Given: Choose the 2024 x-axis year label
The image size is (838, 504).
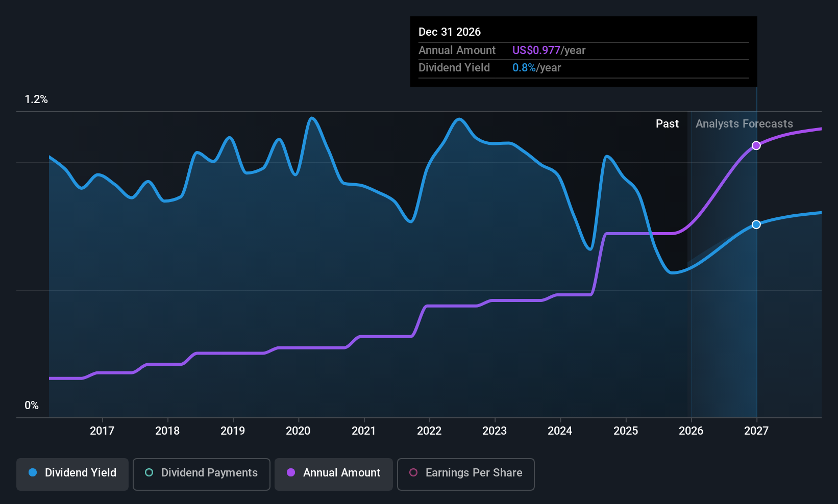Looking at the screenshot, I should 560,431.
